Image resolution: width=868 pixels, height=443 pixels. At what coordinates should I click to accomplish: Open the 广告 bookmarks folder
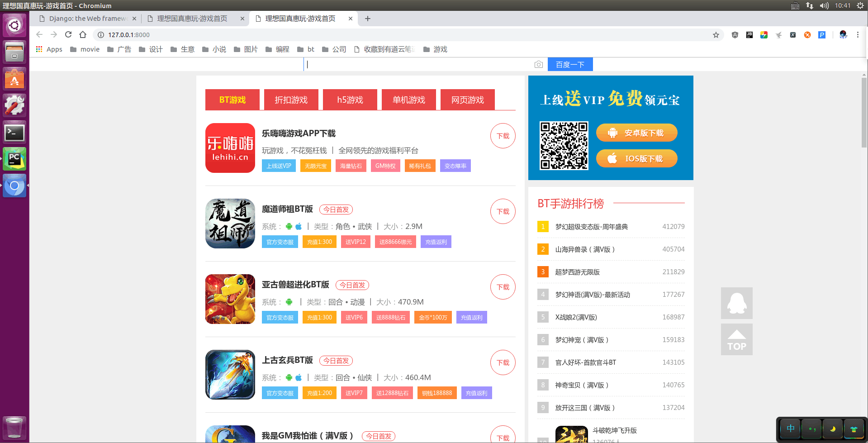119,49
